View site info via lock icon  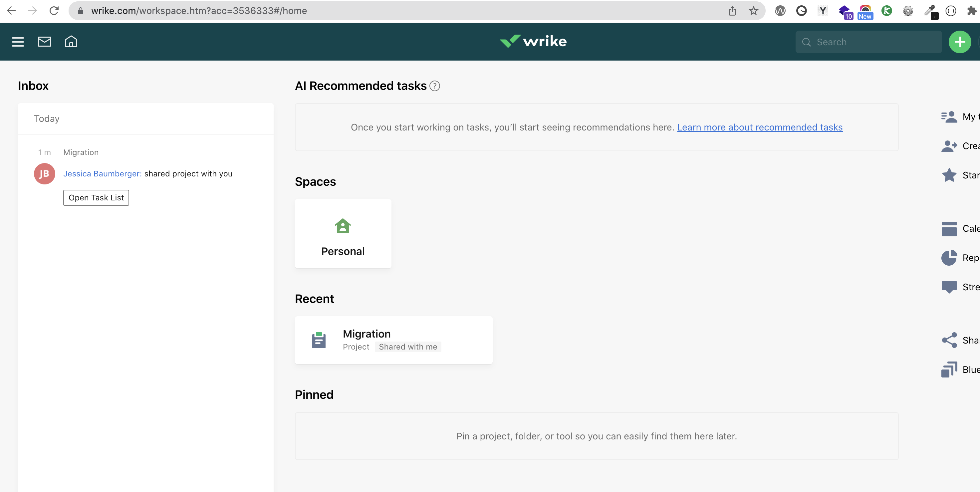pyautogui.click(x=80, y=11)
